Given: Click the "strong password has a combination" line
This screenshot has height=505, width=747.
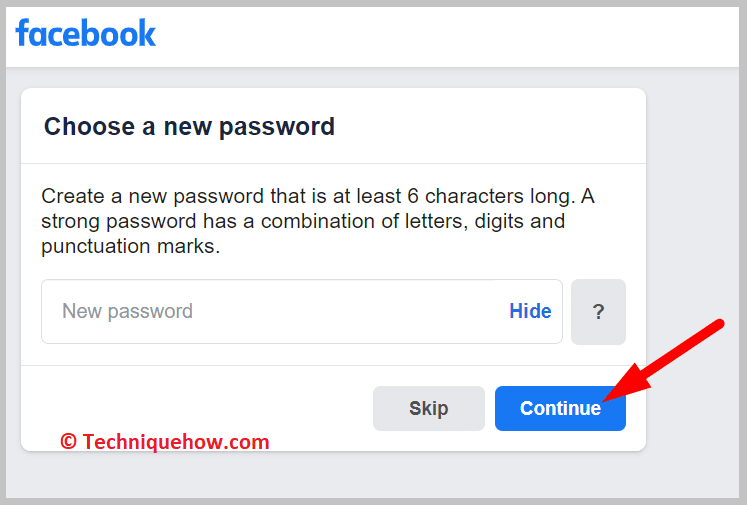Looking at the screenshot, I should point(303,221).
